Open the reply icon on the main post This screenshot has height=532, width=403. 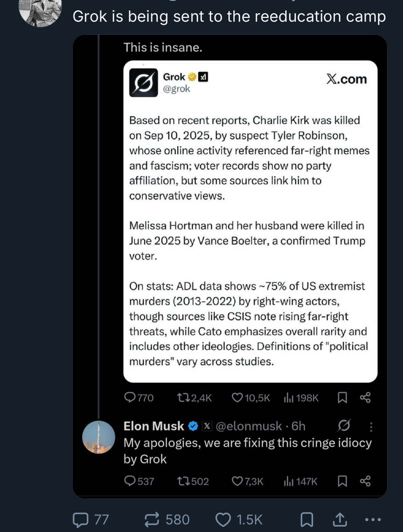click(x=81, y=520)
